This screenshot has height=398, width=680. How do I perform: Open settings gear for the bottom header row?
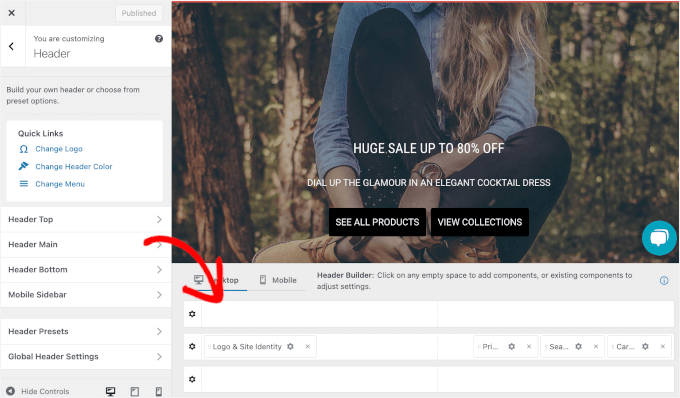coord(192,379)
